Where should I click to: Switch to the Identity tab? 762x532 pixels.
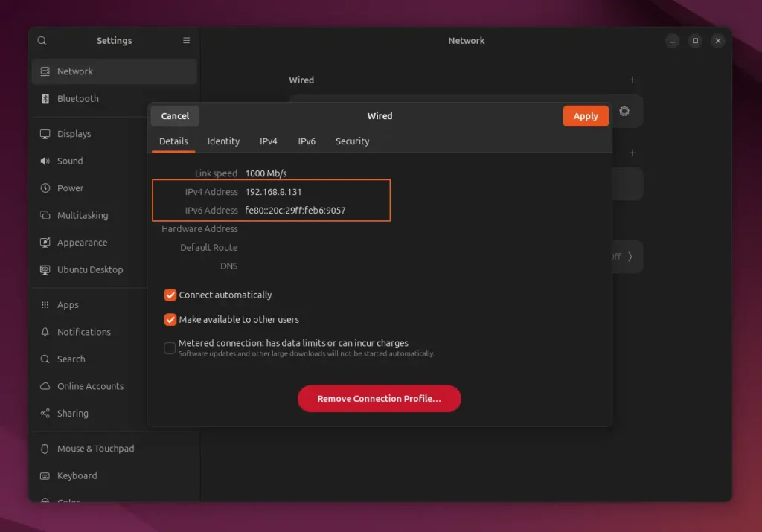click(223, 141)
